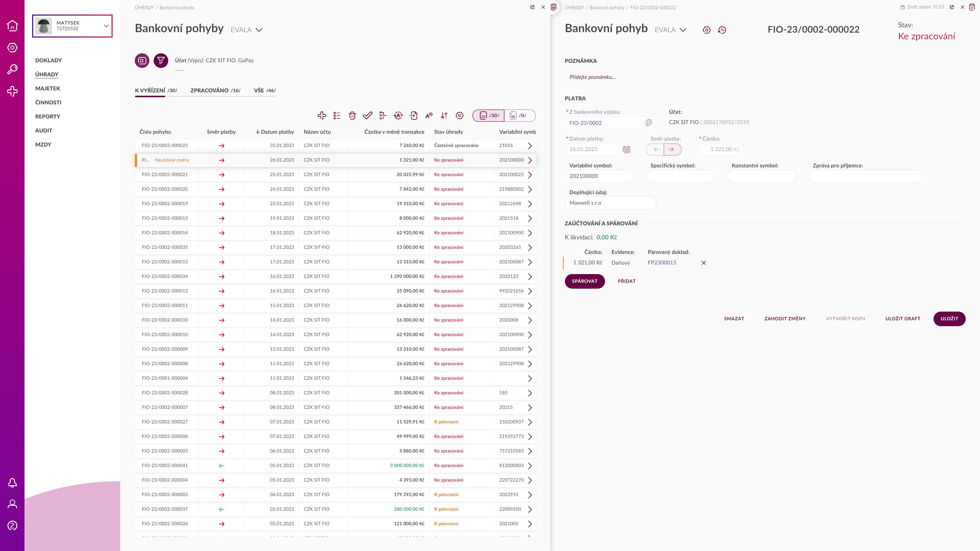Open the calendar icon in Datum platby

pos(626,150)
